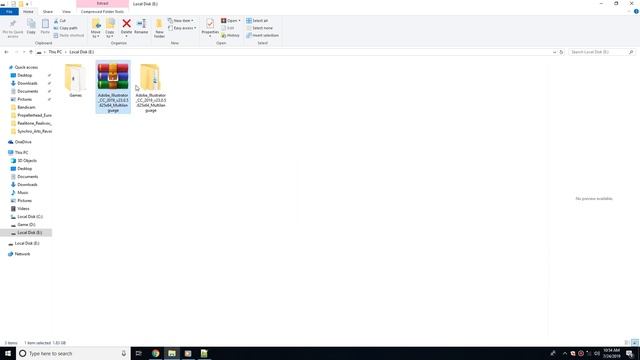Open Downloads under Quick access
640x360 pixels.
point(27,83)
